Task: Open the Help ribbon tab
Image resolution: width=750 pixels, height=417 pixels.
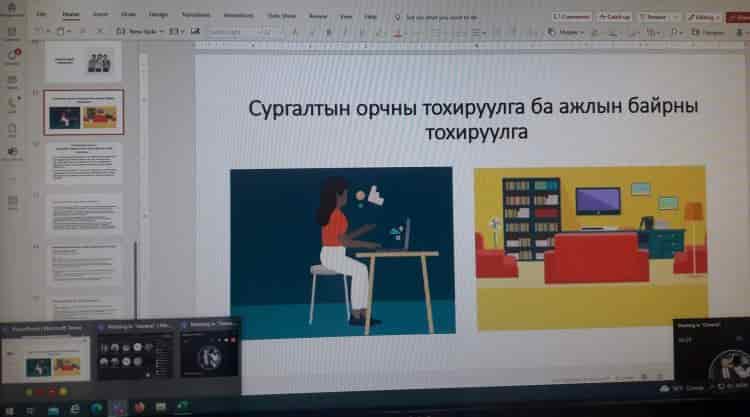Action: (x=370, y=17)
